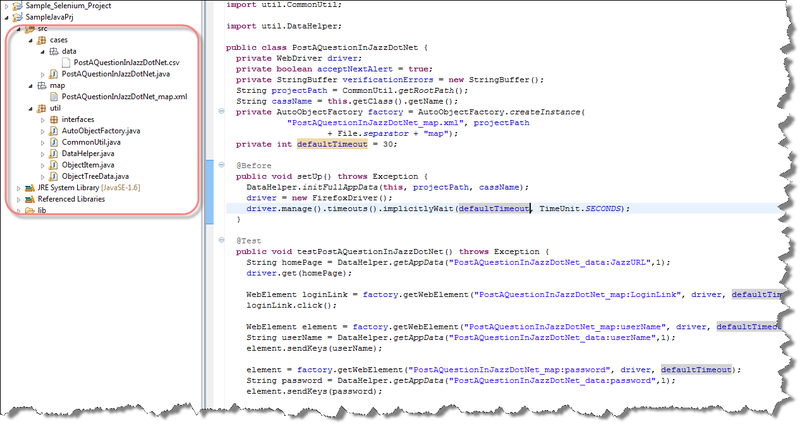This screenshot has height=424, width=800.
Task: Click createInstance in the factory declaration
Action: (544, 112)
